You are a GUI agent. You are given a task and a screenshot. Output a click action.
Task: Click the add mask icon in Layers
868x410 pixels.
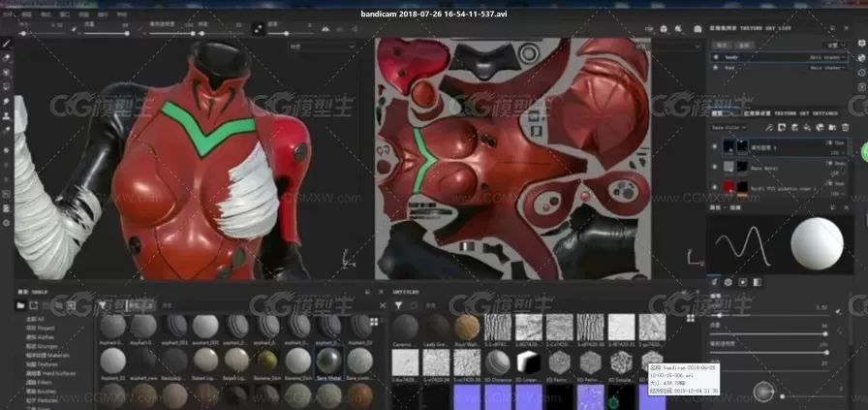[x=782, y=127]
